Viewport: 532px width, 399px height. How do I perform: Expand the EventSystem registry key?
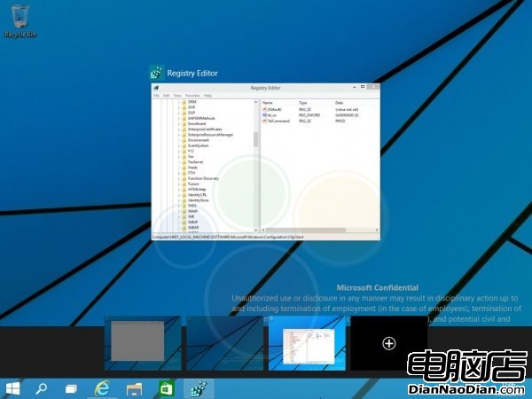click(179, 145)
